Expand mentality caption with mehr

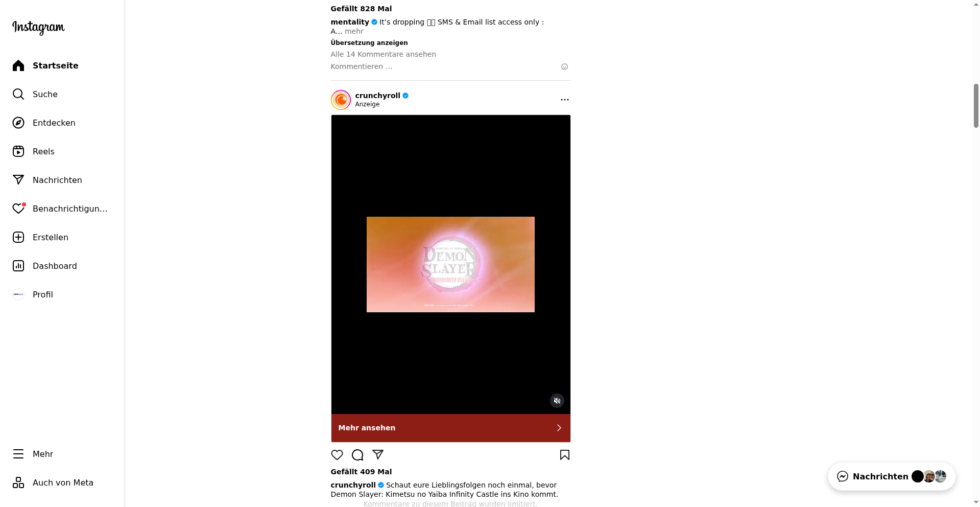click(x=354, y=31)
